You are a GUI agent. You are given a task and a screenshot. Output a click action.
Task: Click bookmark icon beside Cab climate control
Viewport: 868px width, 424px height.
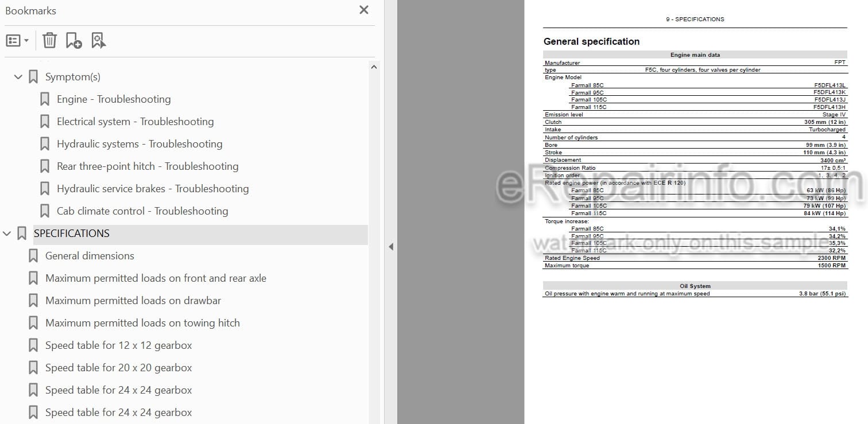click(x=45, y=211)
